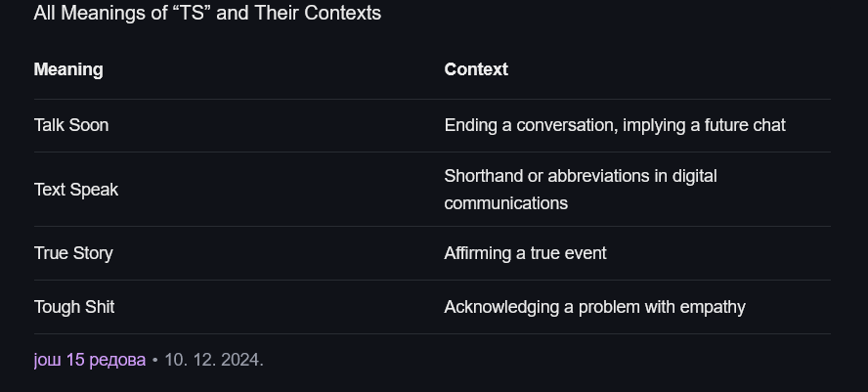Click the Text Speak table cell

tap(76, 190)
